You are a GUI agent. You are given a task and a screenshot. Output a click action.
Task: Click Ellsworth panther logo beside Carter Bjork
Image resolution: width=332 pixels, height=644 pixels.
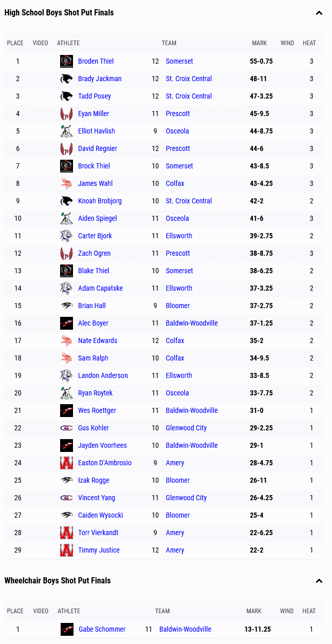[66, 236]
